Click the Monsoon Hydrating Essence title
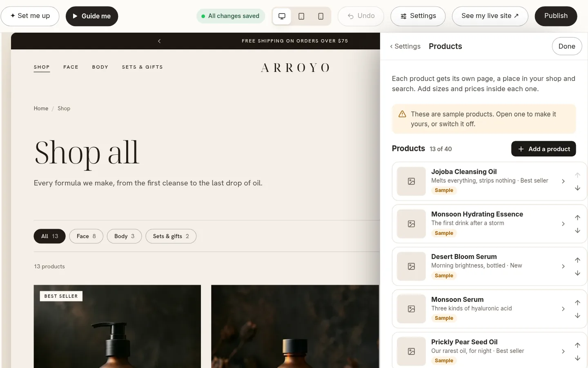Screen dimensions: 588x368 pyautogui.click(x=477, y=214)
